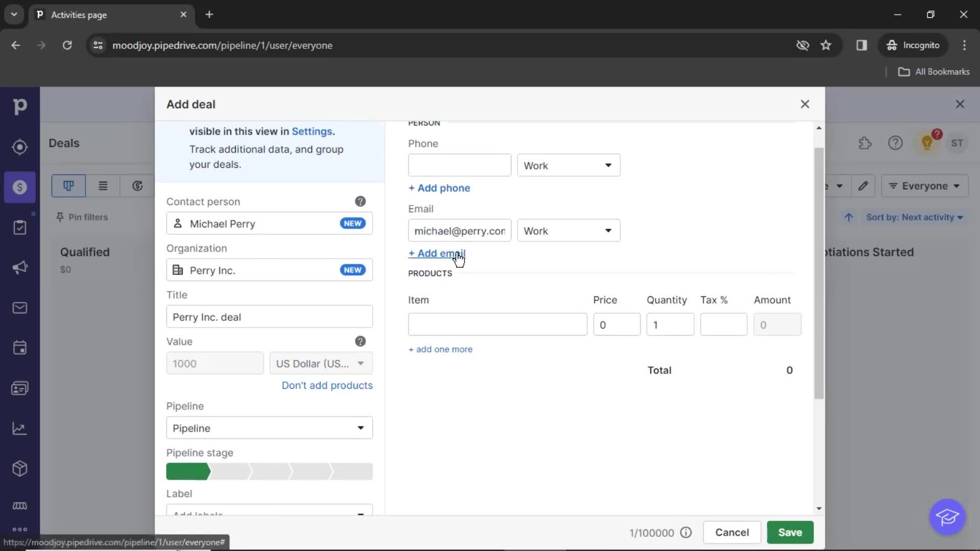Open the phone type Work dropdown
The image size is (980, 551).
click(x=569, y=165)
